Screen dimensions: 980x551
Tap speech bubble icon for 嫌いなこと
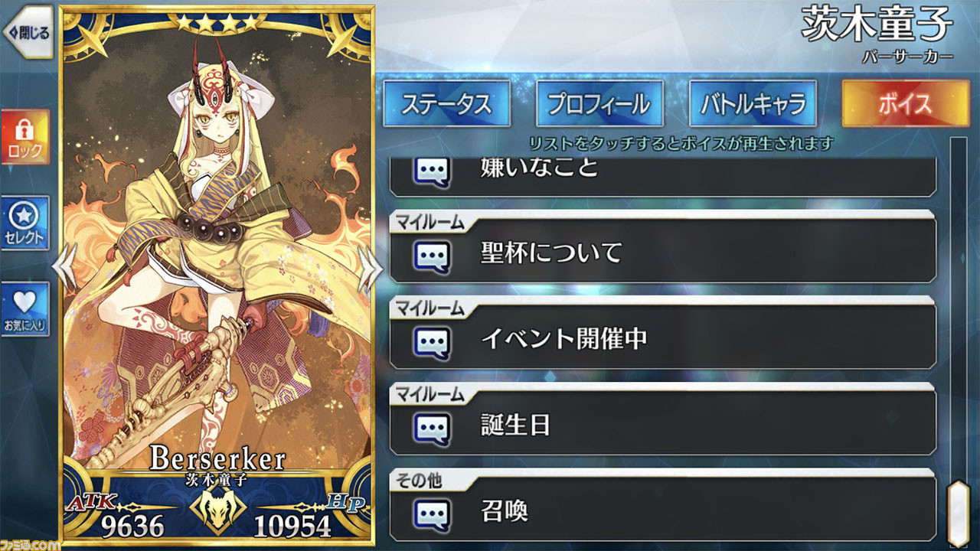(x=433, y=169)
